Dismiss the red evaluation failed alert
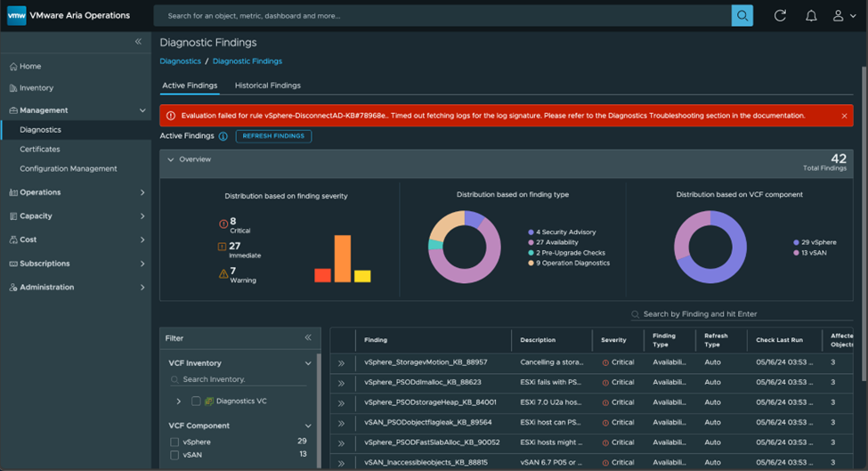Viewport: 868px width, 471px height. click(844, 116)
